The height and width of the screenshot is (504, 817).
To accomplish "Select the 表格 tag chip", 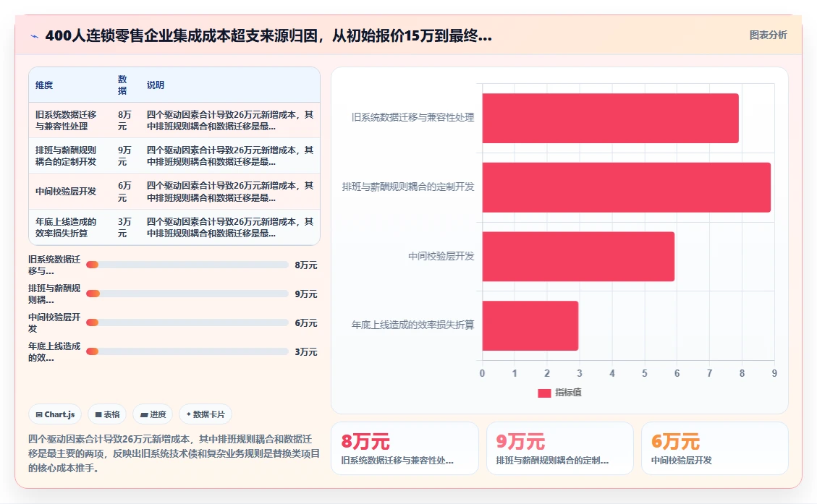I will (107, 414).
